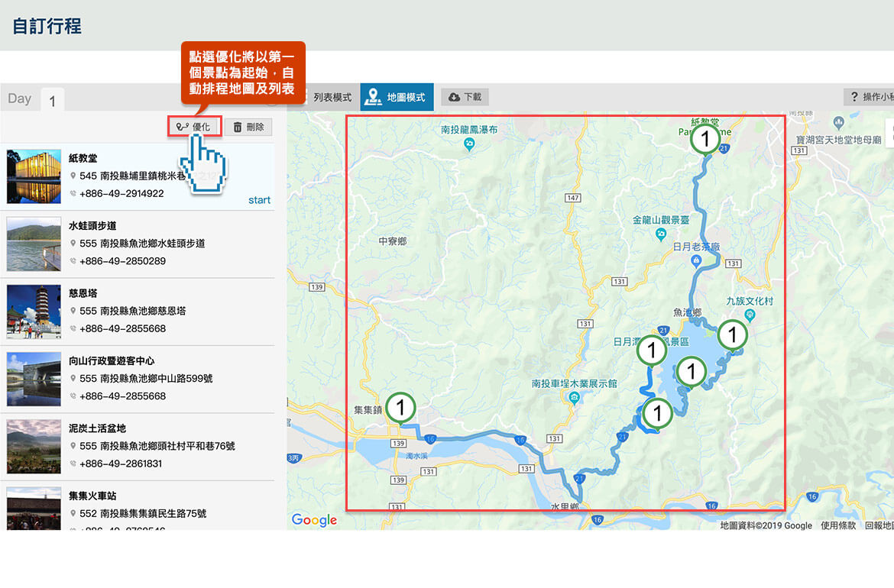Click the location pin beside 慈恩塔 address
This screenshot has width=894, height=588.
tap(73, 311)
